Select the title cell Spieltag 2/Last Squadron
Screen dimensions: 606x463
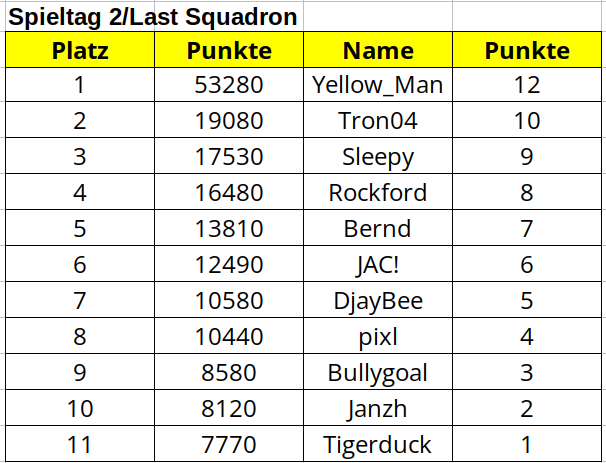(x=152, y=16)
